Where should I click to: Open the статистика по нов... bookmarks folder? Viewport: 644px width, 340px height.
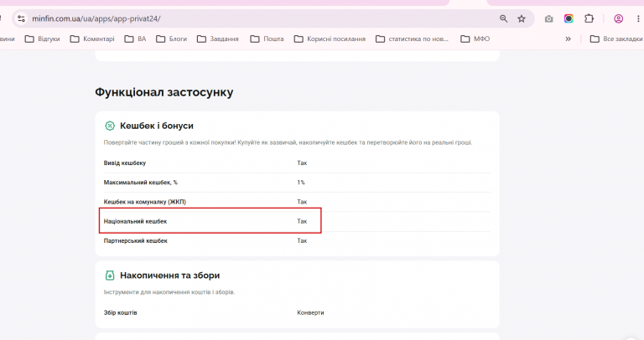tap(412, 39)
